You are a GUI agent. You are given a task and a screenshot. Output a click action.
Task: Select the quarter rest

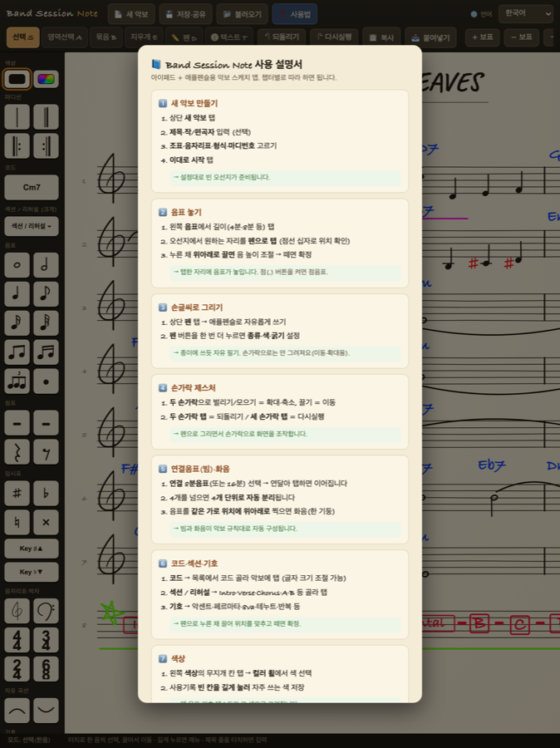(17, 452)
